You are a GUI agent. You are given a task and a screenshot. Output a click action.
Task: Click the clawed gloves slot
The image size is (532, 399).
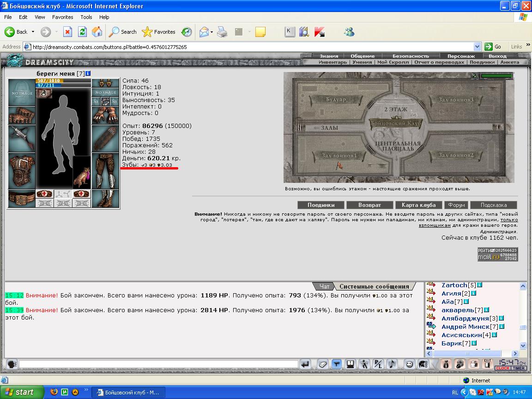click(105, 115)
